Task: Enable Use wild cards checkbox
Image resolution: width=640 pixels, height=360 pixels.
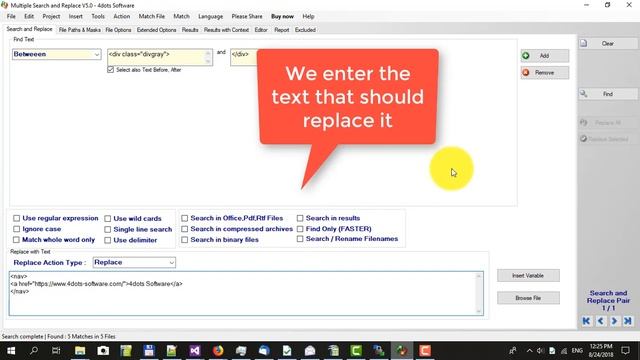Action: [x=108, y=219]
